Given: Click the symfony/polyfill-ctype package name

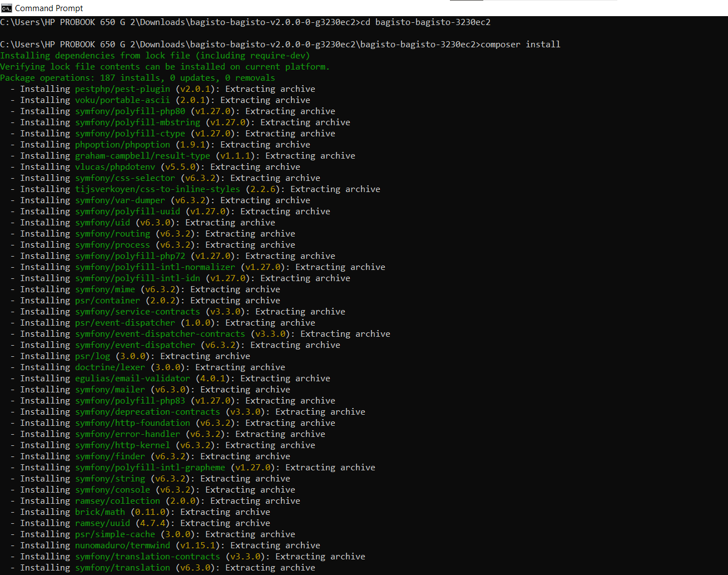Looking at the screenshot, I should (130, 134).
